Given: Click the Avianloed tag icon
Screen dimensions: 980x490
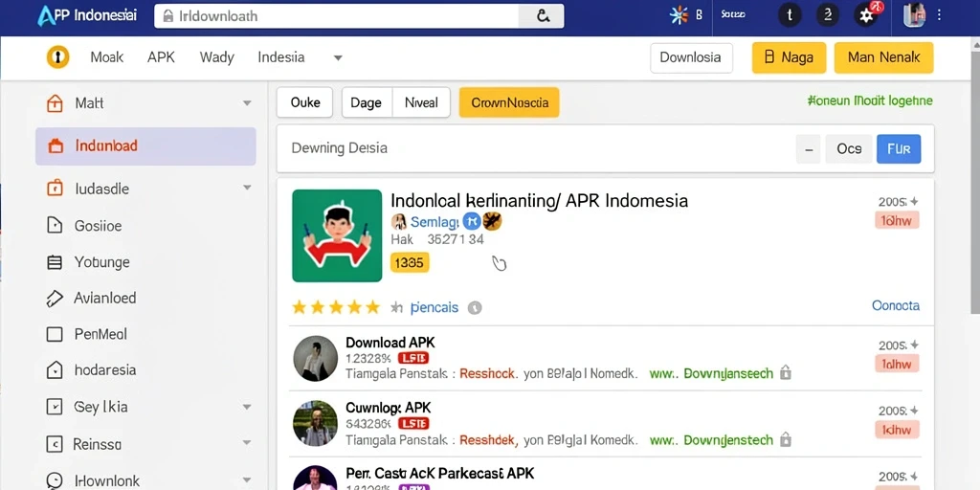Looking at the screenshot, I should click(55, 299).
